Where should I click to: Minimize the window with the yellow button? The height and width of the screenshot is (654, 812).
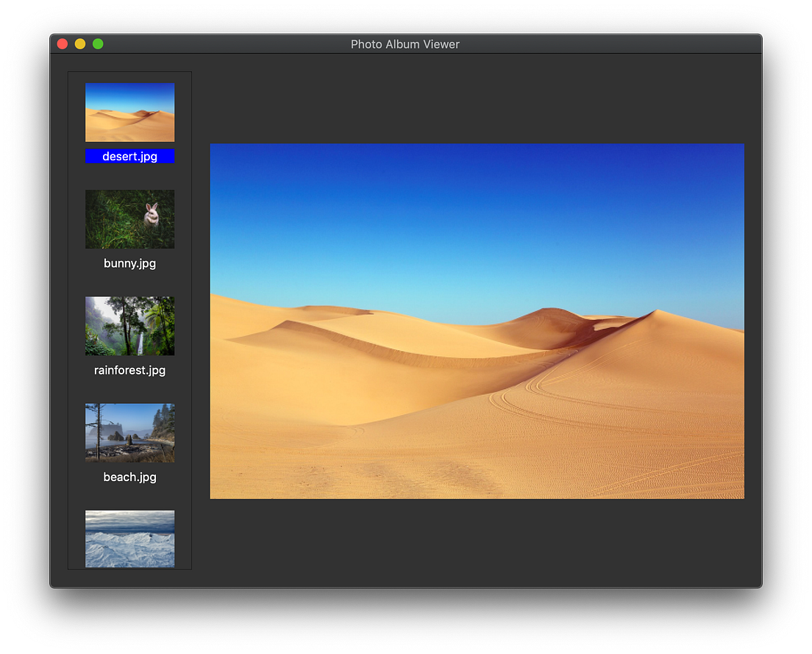pyautogui.click(x=79, y=43)
